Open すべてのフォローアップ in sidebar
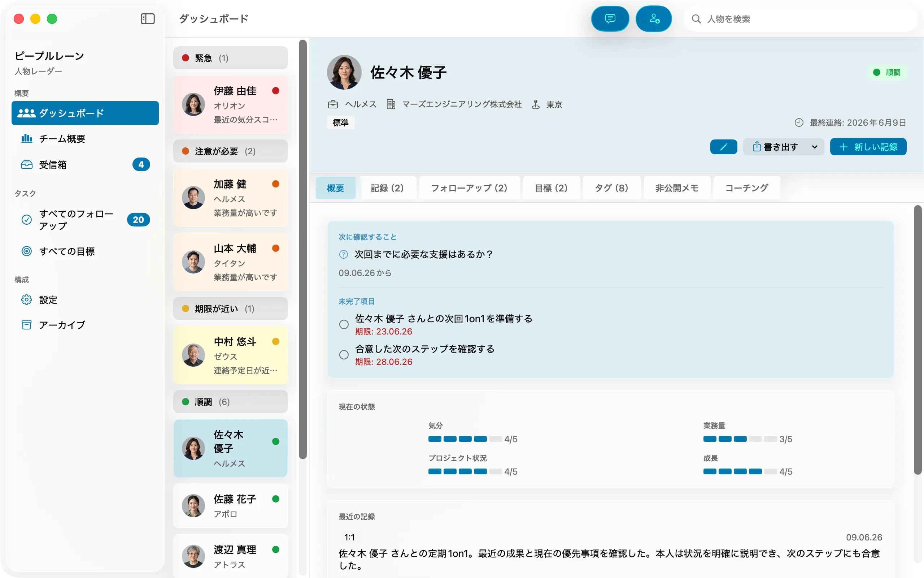 85,220
